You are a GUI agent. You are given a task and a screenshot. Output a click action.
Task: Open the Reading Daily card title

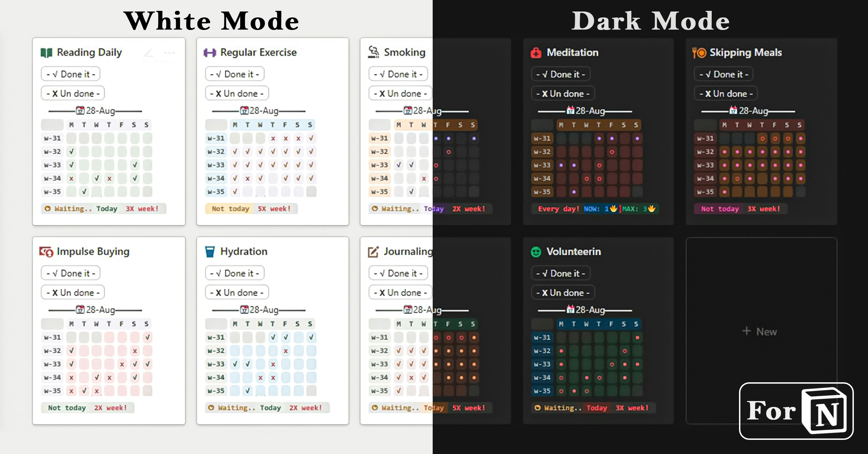[x=89, y=53]
